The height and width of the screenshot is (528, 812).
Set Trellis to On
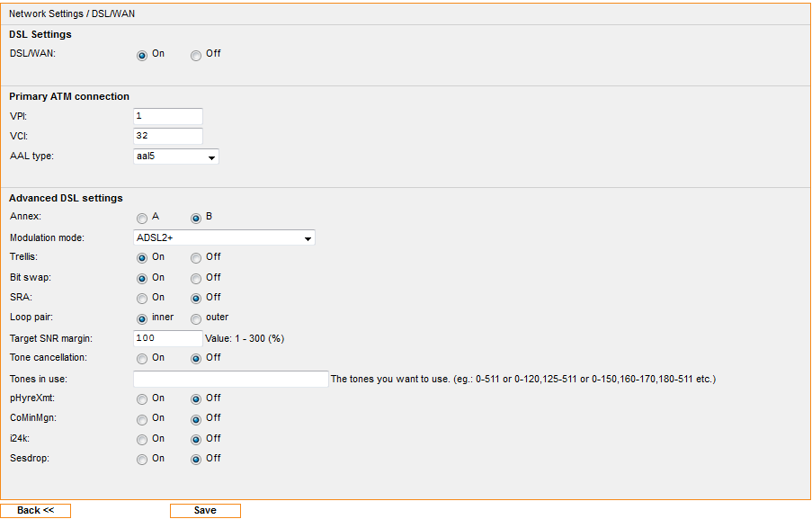pyautogui.click(x=142, y=258)
